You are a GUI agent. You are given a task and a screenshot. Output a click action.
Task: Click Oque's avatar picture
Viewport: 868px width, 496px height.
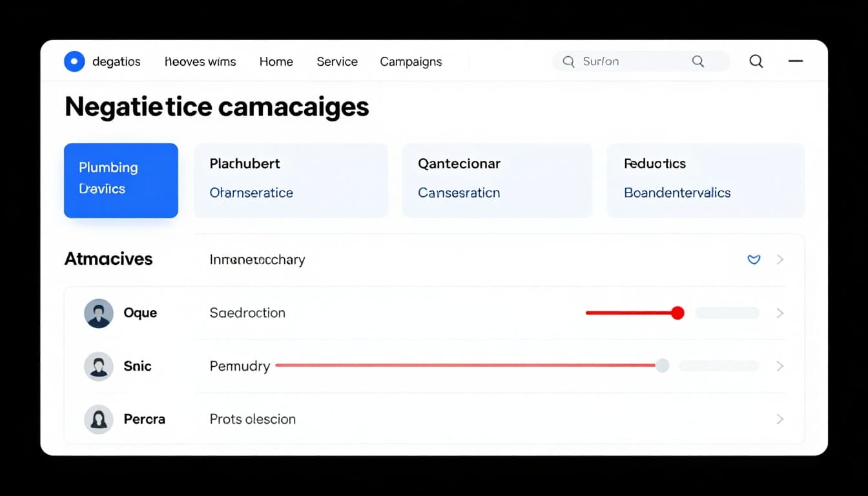(x=99, y=313)
